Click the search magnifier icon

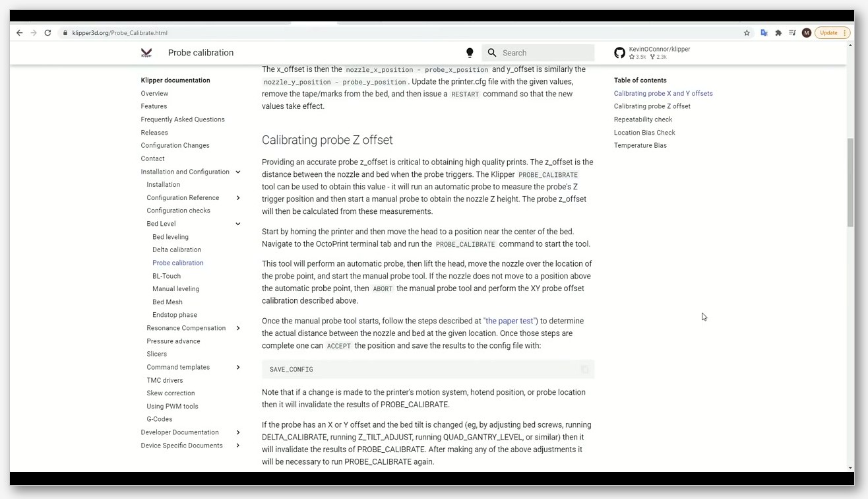[492, 53]
